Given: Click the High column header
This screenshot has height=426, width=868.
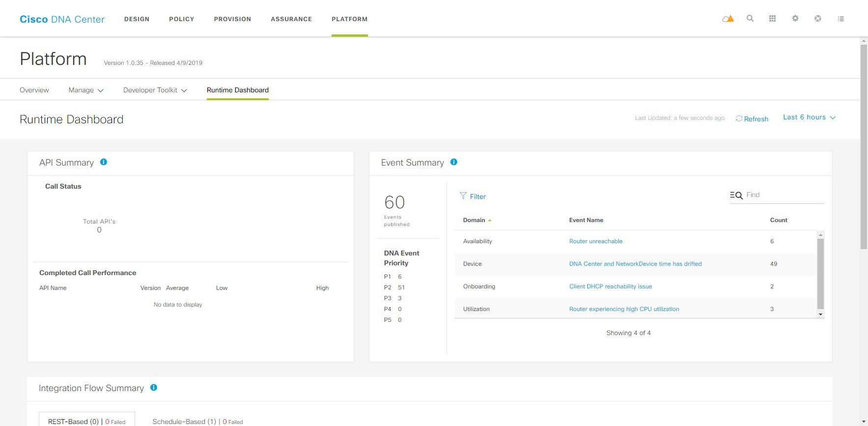Looking at the screenshot, I should (322, 288).
